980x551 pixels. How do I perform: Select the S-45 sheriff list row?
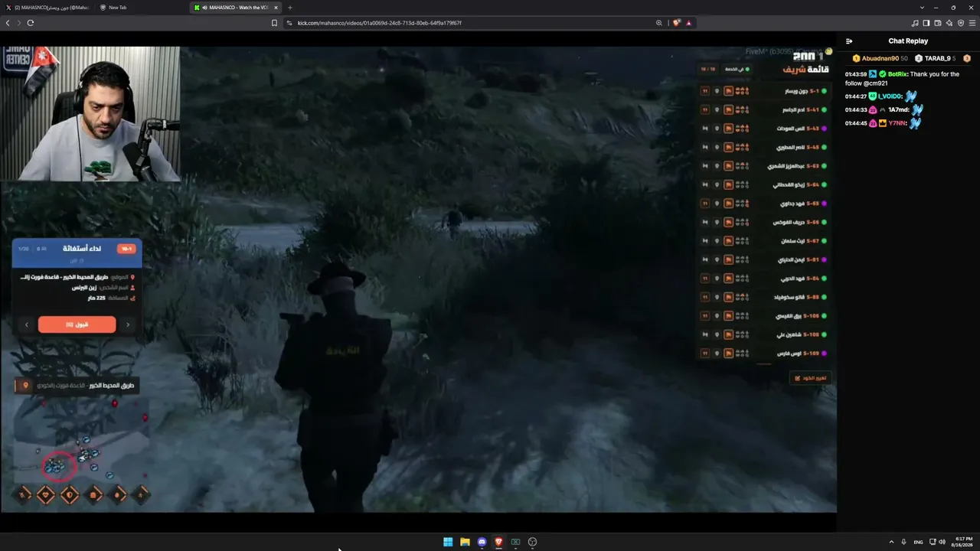tap(763, 147)
